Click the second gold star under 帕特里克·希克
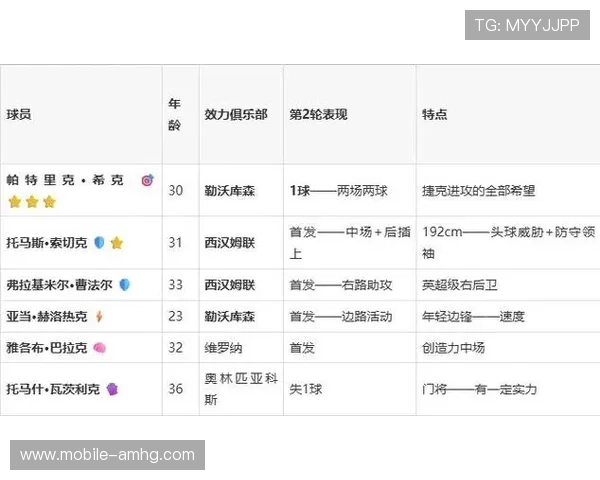This screenshot has height=480, width=600. 32,201
